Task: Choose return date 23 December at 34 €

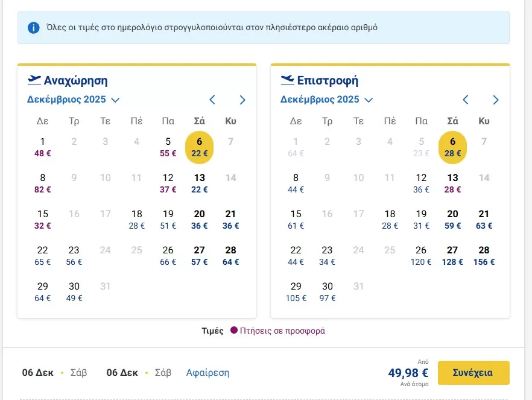Action: pos(328,256)
